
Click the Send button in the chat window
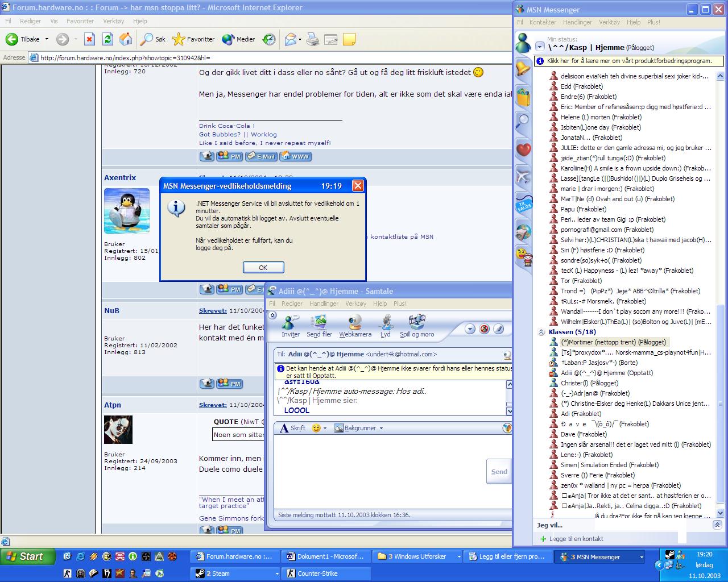(499, 471)
